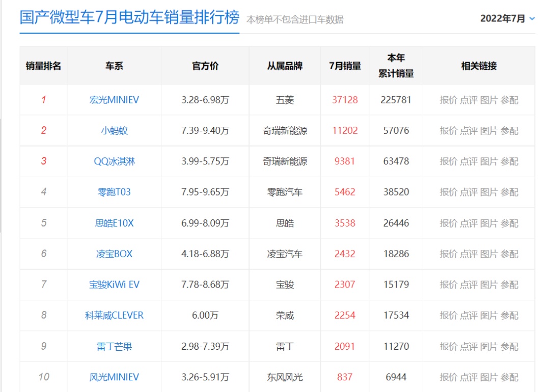Select the 凌宝汽车 brand cell
Image resolution: width=550 pixels, height=392 pixels.
pos(285,254)
